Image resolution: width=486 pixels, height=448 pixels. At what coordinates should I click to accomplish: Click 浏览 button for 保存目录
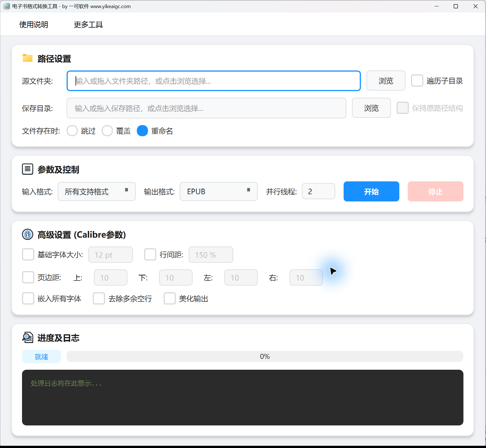pyautogui.click(x=371, y=108)
